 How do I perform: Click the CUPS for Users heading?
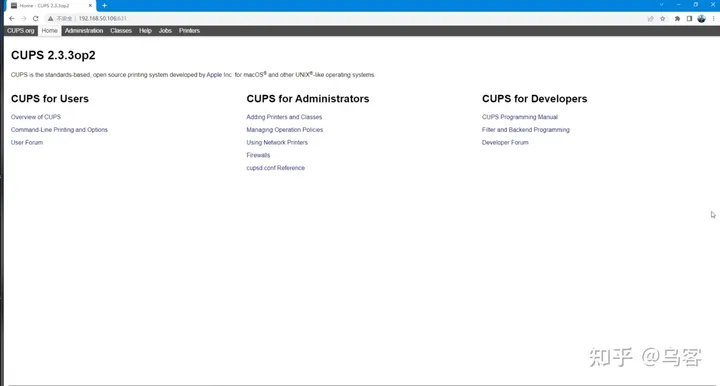coord(50,99)
